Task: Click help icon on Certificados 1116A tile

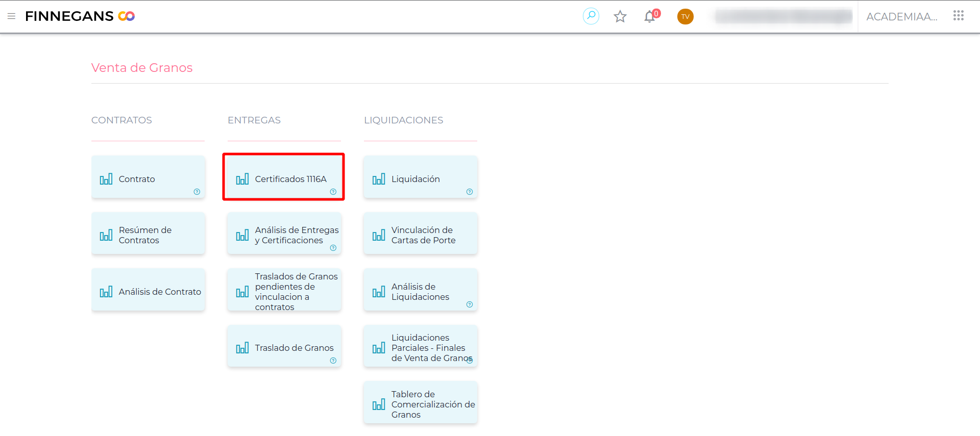Action: pyautogui.click(x=333, y=192)
